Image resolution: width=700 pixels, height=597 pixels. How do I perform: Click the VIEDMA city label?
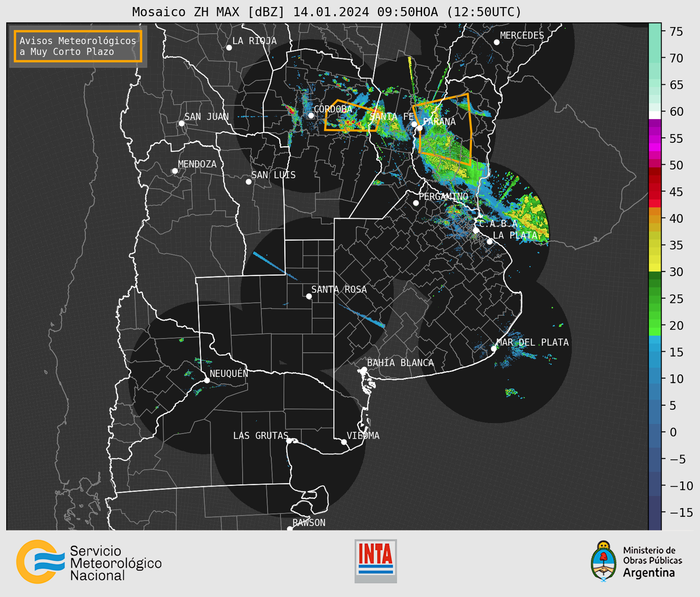pyautogui.click(x=363, y=436)
